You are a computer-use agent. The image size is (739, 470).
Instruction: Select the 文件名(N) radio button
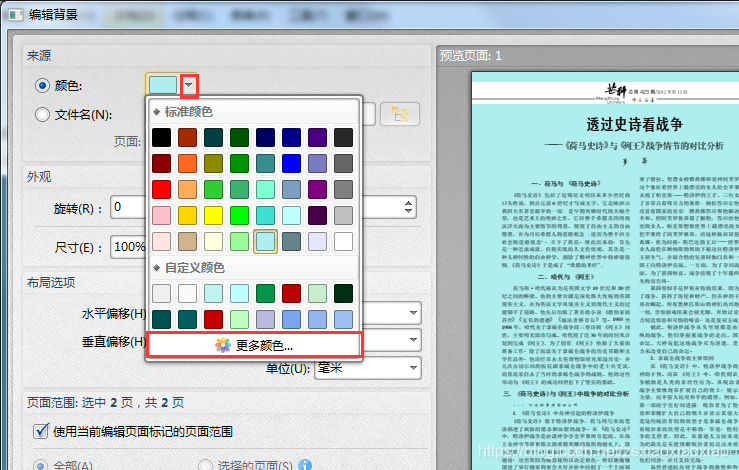(42, 115)
